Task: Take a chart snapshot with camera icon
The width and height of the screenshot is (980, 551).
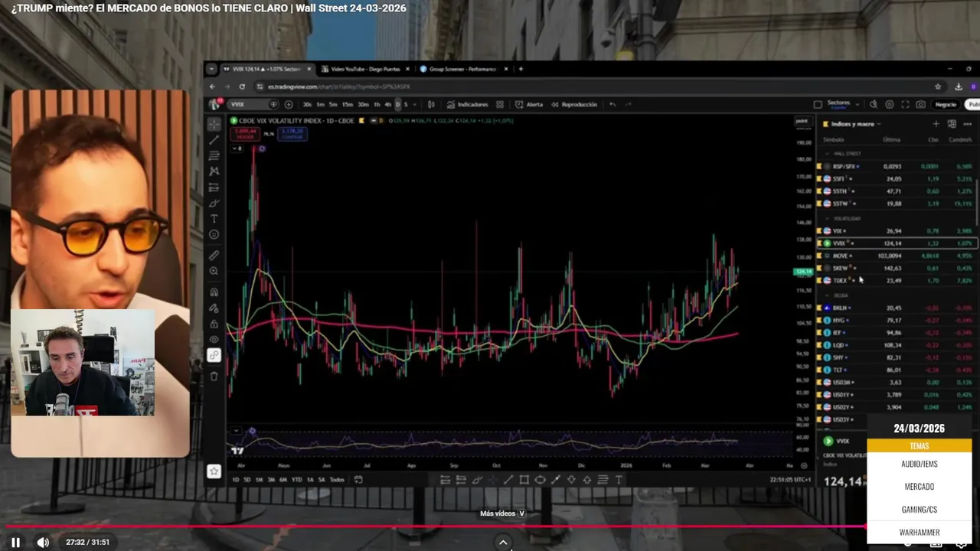Action: point(920,104)
